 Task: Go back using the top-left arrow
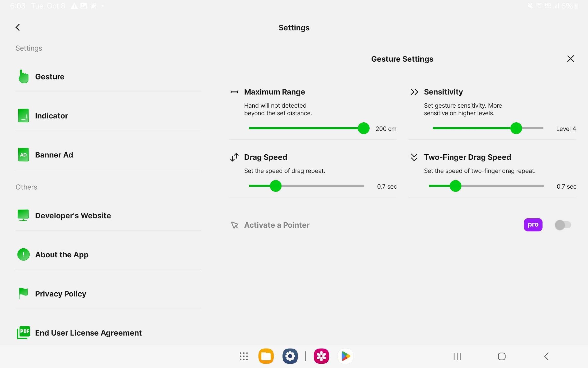click(x=18, y=27)
